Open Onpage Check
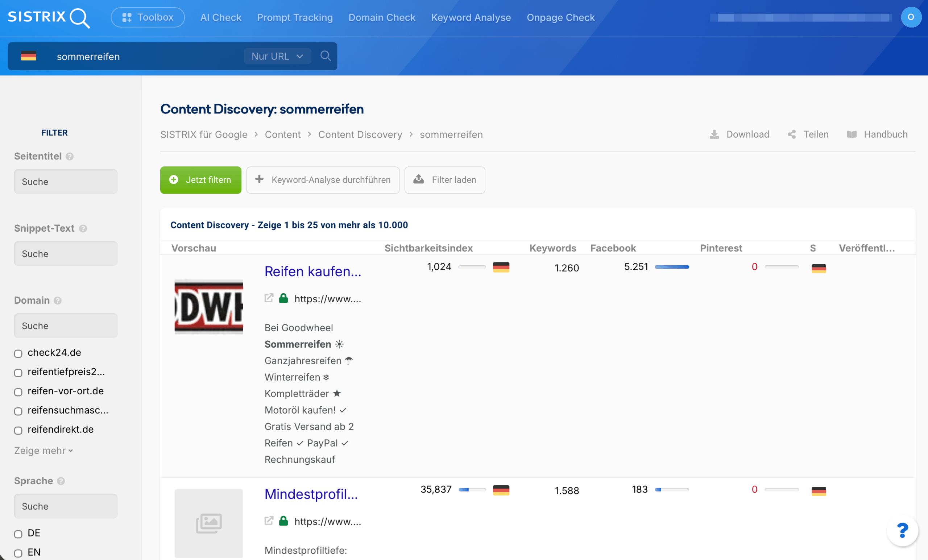Viewport: 928px width, 560px height. (x=560, y=18)
